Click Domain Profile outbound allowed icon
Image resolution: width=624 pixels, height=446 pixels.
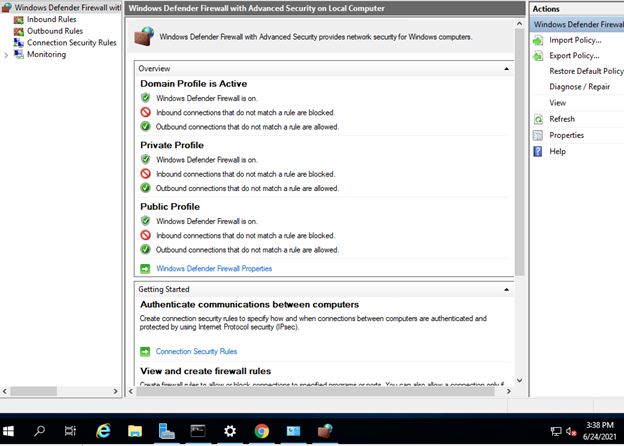(146, 127)
